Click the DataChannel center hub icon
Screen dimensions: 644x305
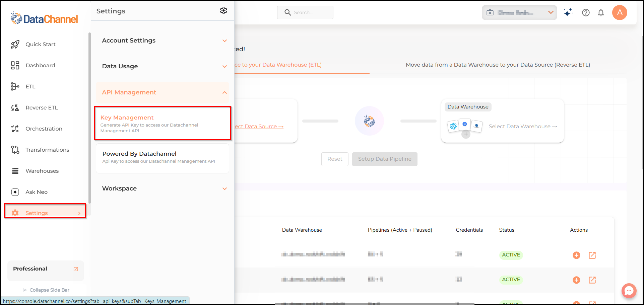[x=369, y=121]
